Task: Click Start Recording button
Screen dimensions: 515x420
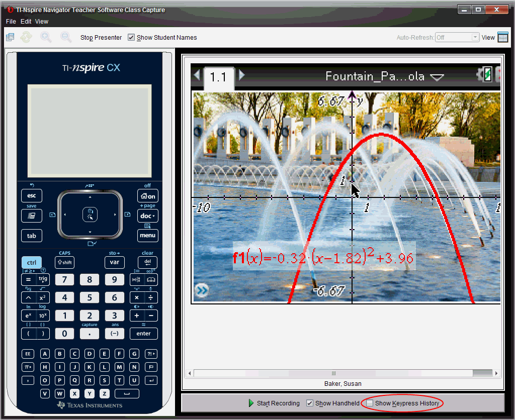Action: click(x=274, y=403)
